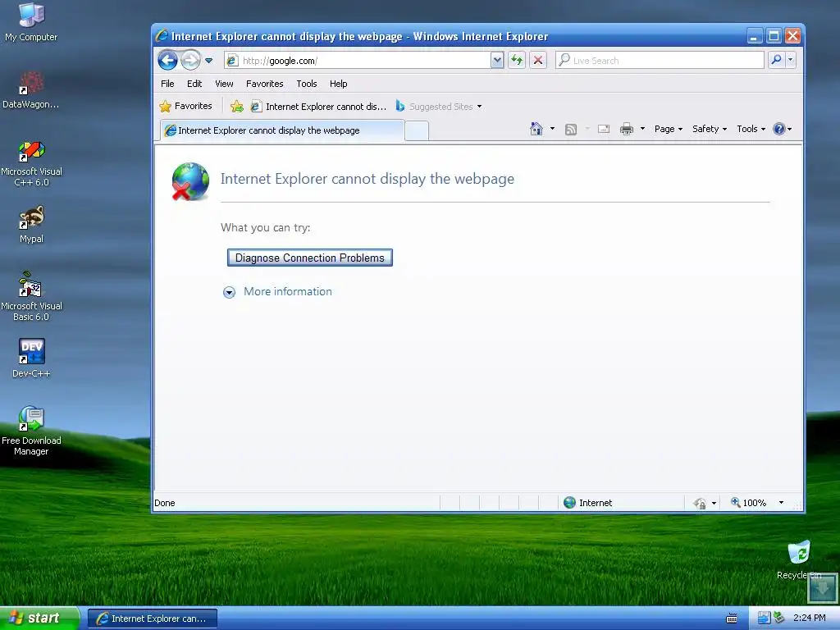Click the RSS Feeds icon
Screen dimensions: 840x630
click(x=571, y=129)
